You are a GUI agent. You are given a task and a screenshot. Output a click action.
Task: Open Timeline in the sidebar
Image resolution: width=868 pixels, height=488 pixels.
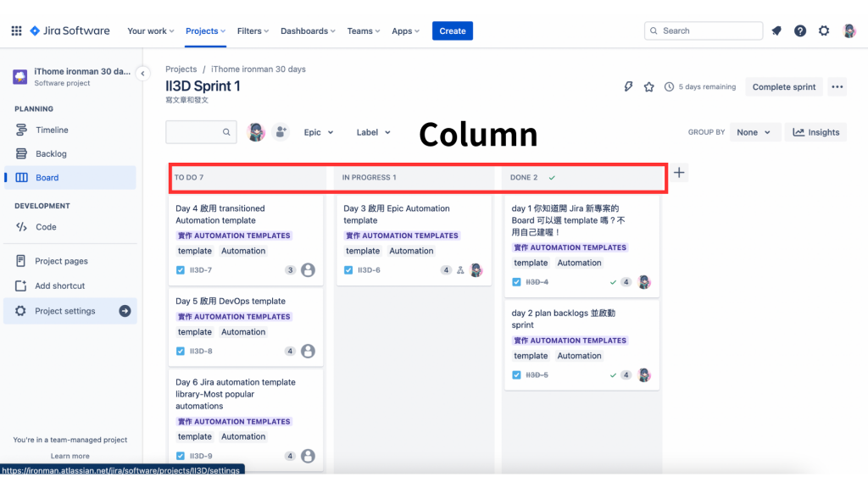point(70,130)
